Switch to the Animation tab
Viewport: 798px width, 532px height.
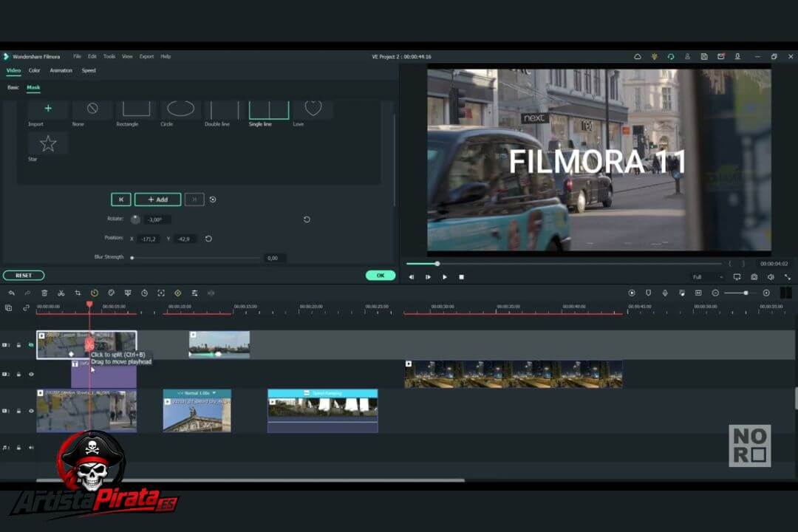click(x=61, y=70)
